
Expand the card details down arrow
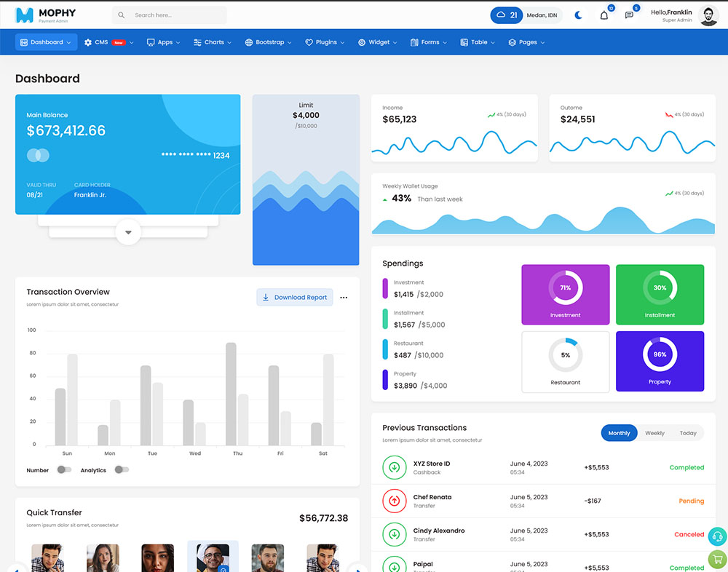pos(128,232)
